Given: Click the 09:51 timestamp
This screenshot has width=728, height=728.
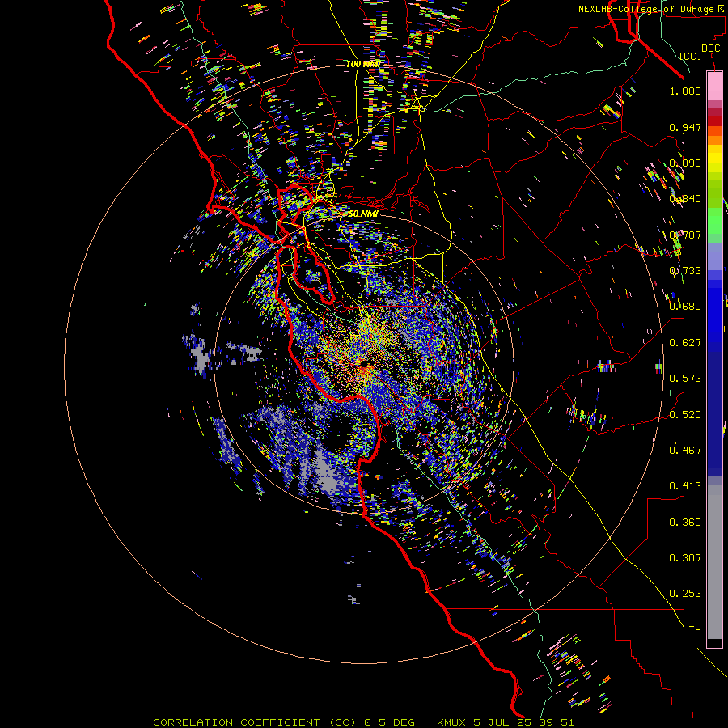Looking at the screenshot, I should pyautogui.click(x=557, y=722).
